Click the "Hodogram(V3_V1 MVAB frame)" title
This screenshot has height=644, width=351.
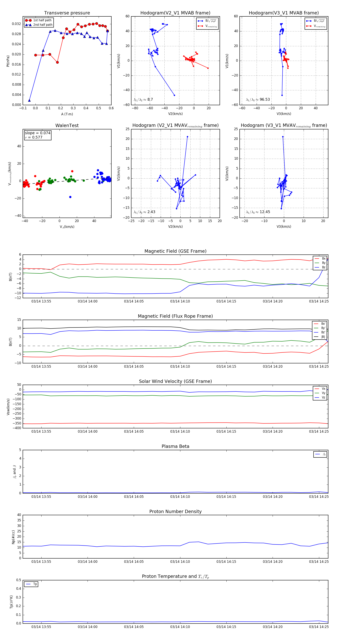coord(284,13)
